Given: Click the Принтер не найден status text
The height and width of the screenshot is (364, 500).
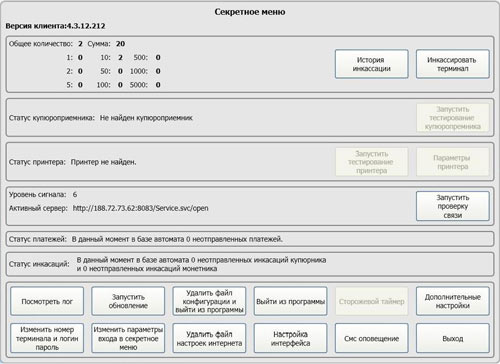Looking at the screenshot, I should (x=103, y=162).
